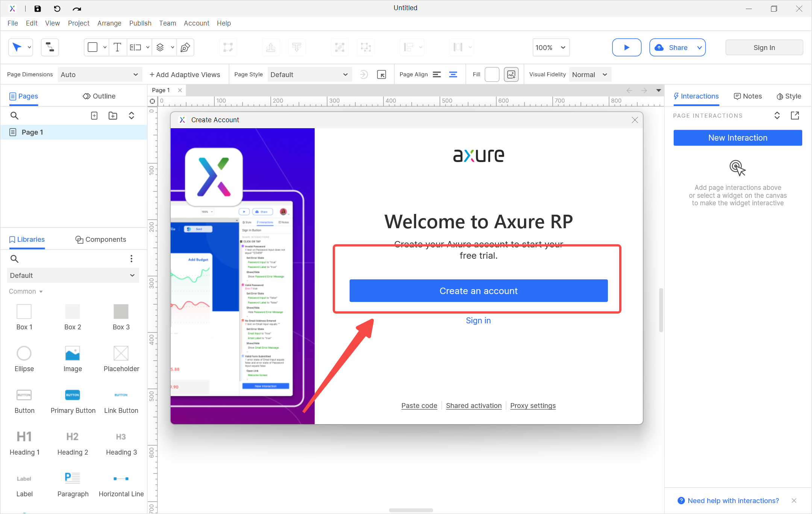Close the Page 1 canvas tab
The image size is (812, 514).
point(180,90)
